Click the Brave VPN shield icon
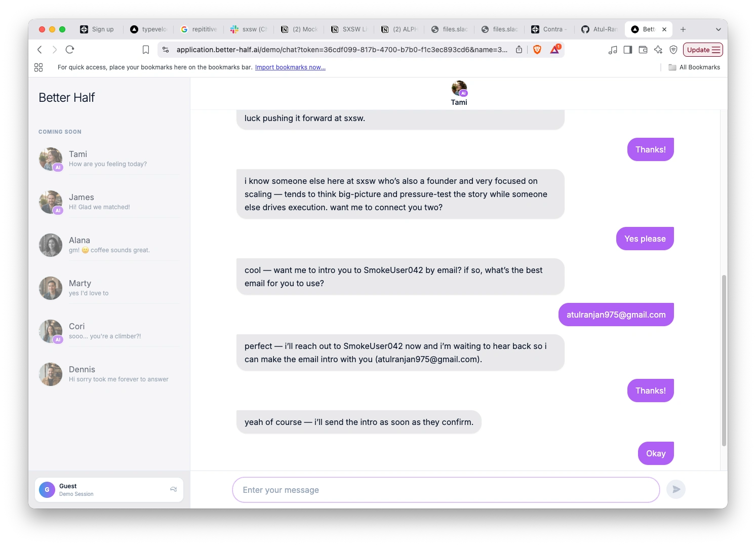 pyautogui.click(x=673, y=50)
